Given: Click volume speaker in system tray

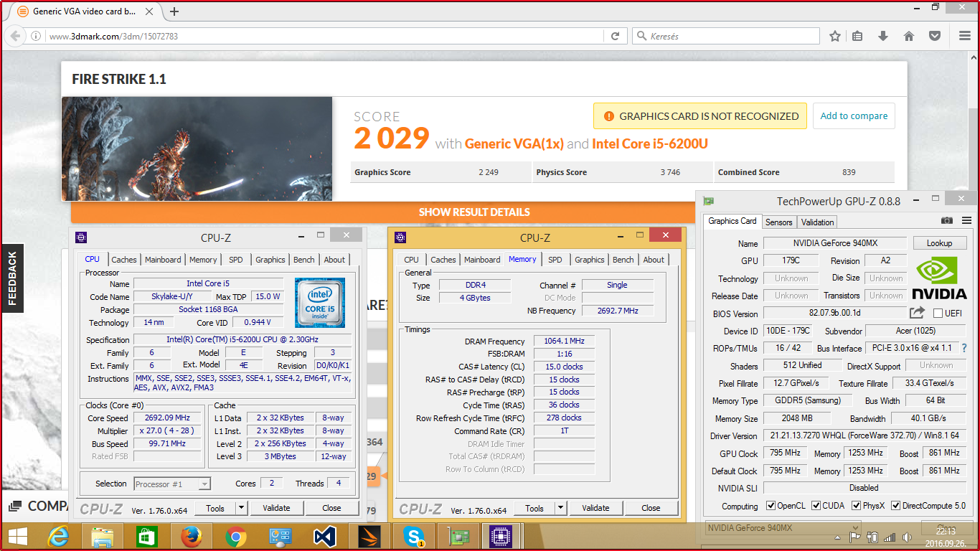Looking at the screenshot, I should [x=908, y=537].
